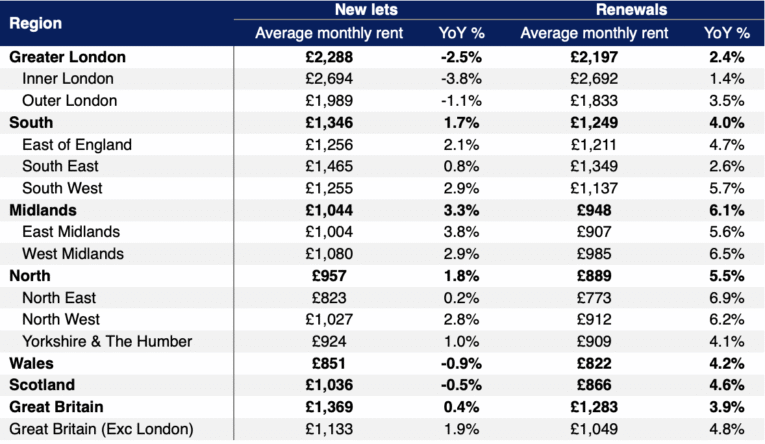This screenshot has width=765, height=444.
Task: Select the East of England row label
Action: tap(77, 144)
